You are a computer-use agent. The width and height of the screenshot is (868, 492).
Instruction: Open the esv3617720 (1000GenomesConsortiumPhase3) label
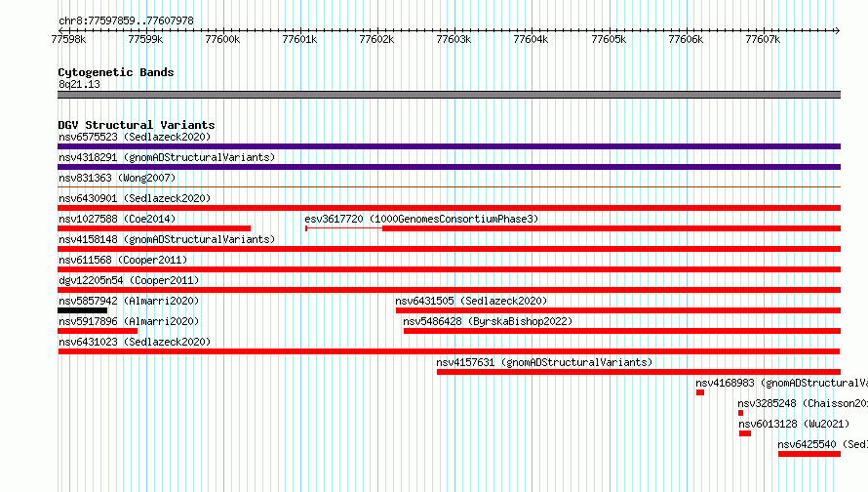pos(421,219)
